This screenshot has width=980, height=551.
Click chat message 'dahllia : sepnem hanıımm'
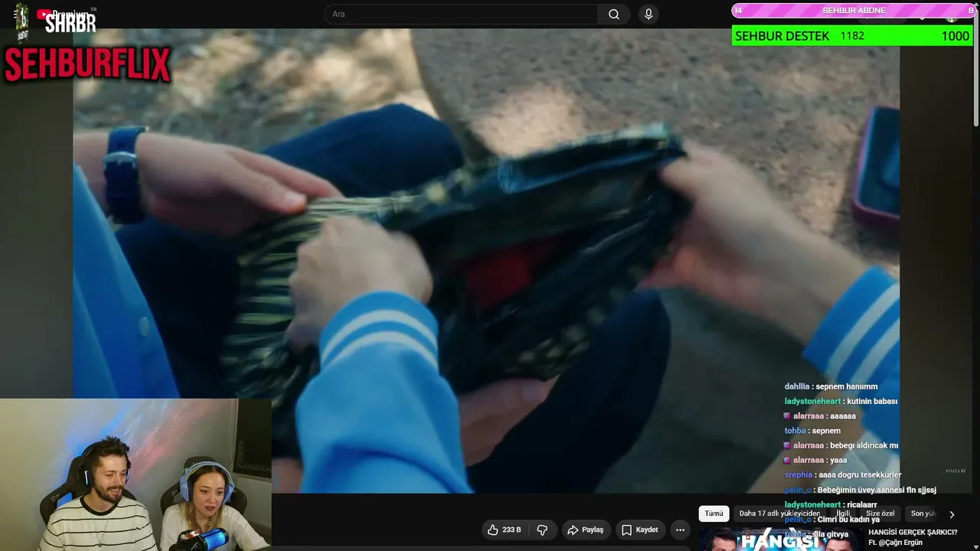pos(831,386)
